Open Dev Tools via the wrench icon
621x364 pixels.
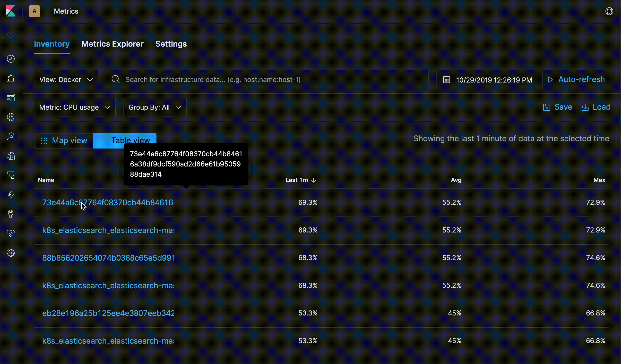11,214
